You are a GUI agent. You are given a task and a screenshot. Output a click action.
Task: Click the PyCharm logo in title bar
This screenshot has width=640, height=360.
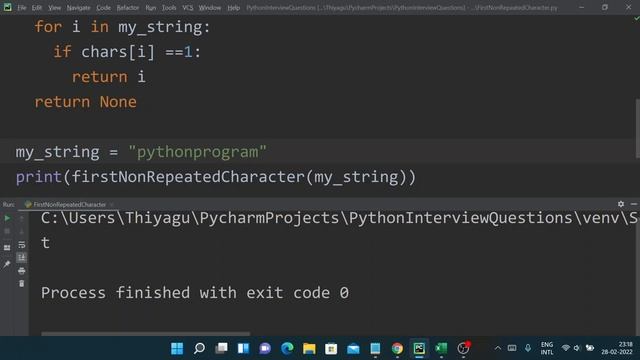pos(7,7)
